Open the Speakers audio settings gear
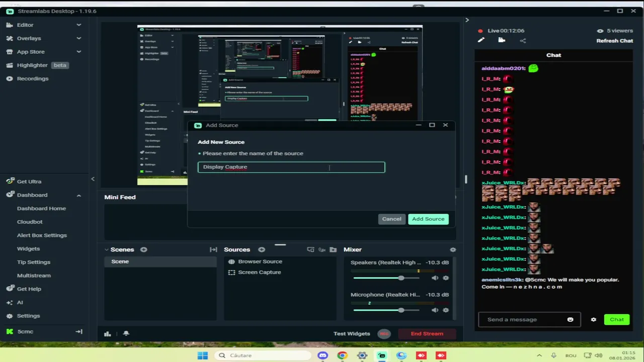The height and width of the screenshot is (362, 644). tap(445, 278)
